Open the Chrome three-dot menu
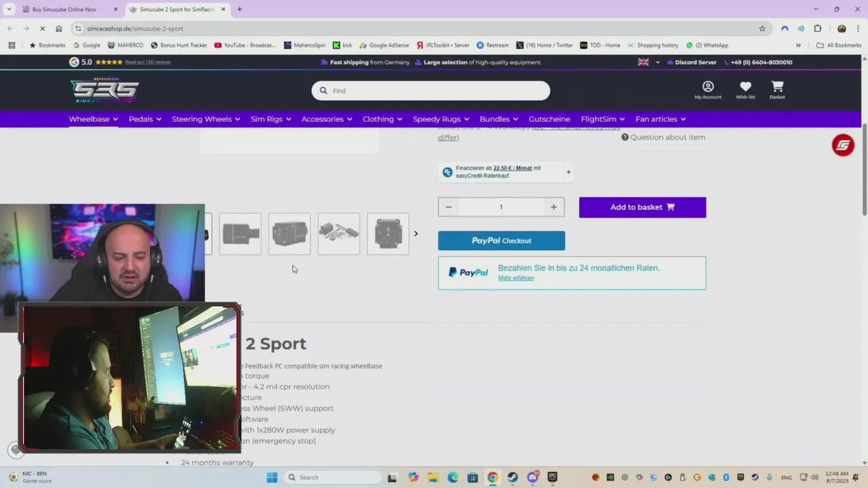The image size is (868, 488). pyautogui.click(x=858, y=28)
